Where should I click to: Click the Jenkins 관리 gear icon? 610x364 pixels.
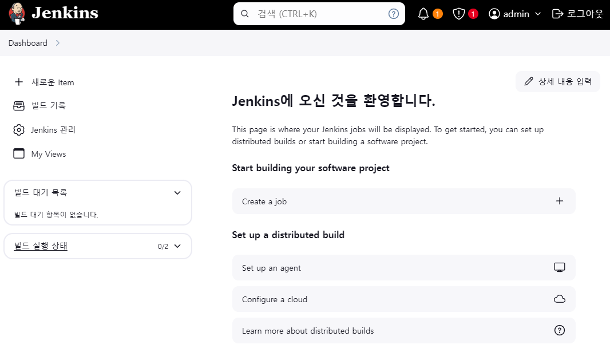(19, 130)
